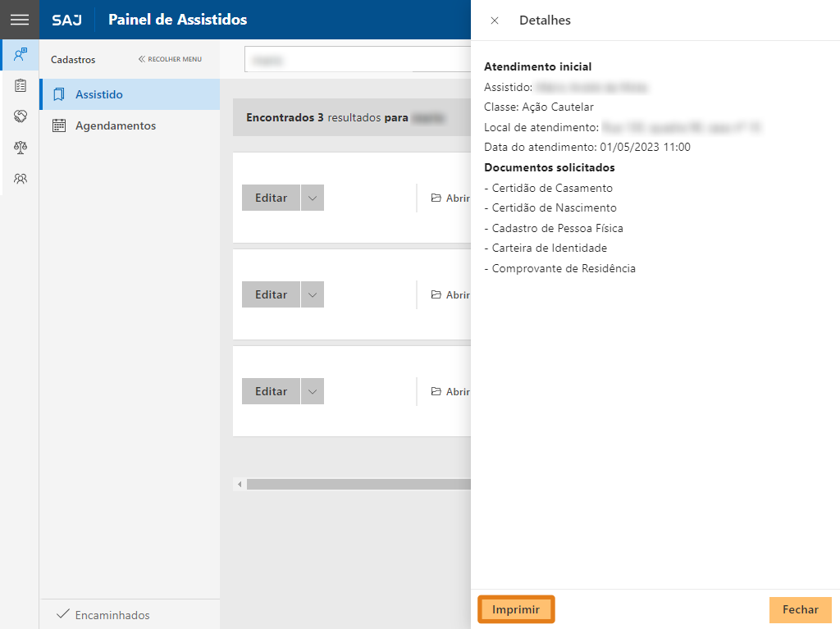Click Certidão de Casamento item
840x629 pixels.
[549, 188]
